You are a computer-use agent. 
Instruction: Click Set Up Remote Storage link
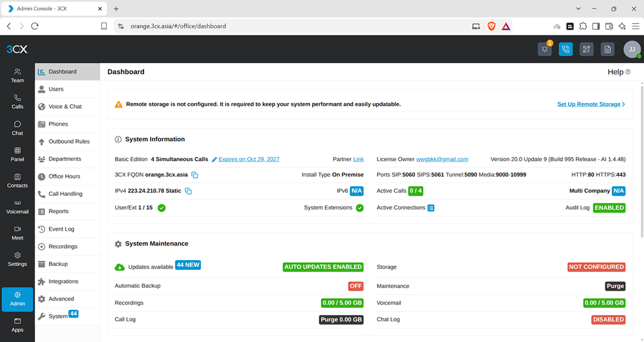point(591,104)
